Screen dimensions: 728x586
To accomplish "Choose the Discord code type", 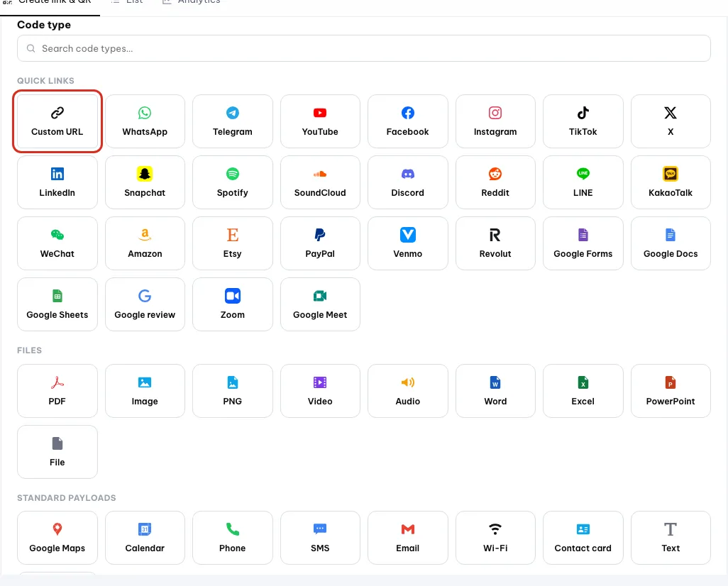I will click(x=408, y=182).
